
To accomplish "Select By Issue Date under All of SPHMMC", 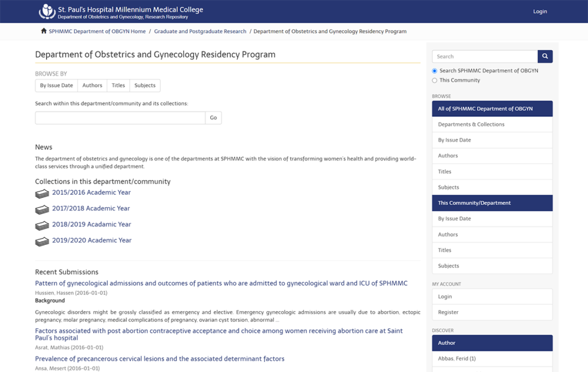I will pos(492,140).
